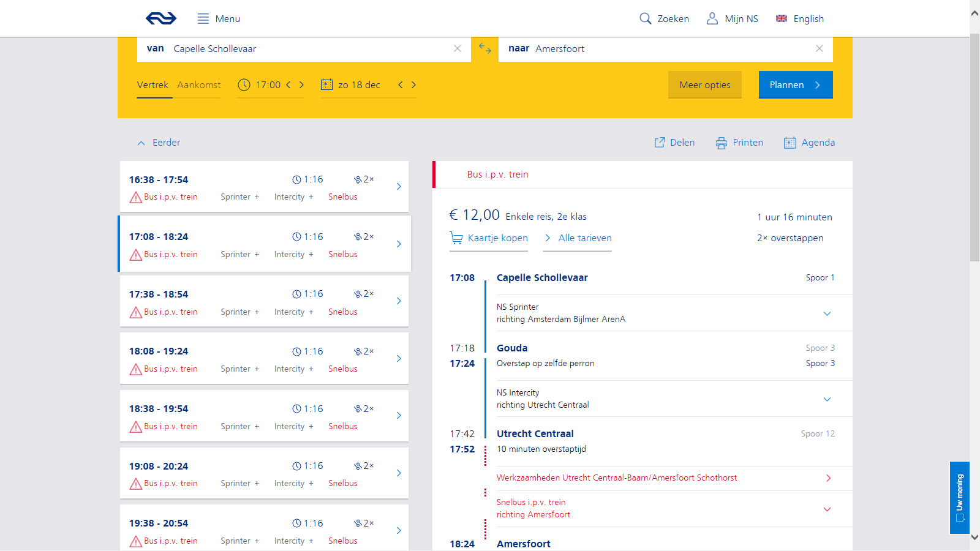Open chevron of the 16:38 trip

click(399, 187)
